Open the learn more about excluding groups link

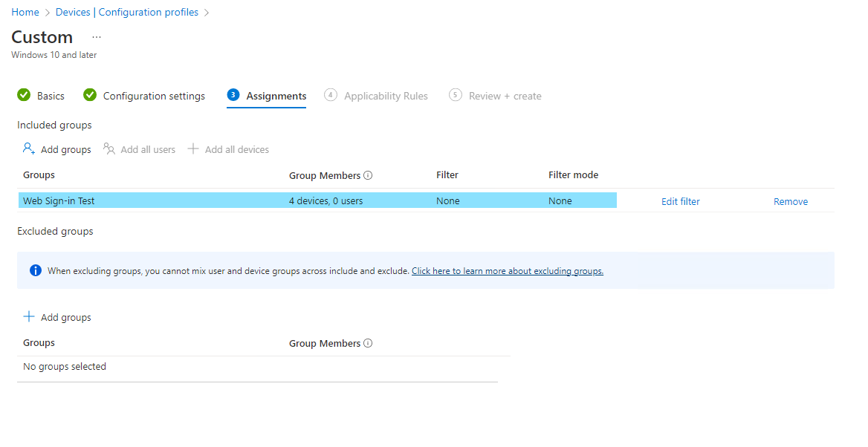(x=507, y=271)
